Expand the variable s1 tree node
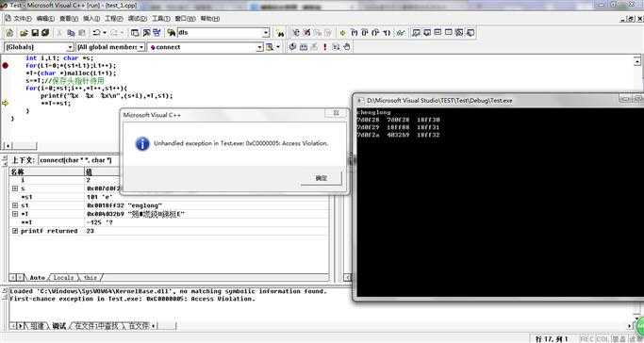This screenshot has width=644, height=343. pos(15,205)
